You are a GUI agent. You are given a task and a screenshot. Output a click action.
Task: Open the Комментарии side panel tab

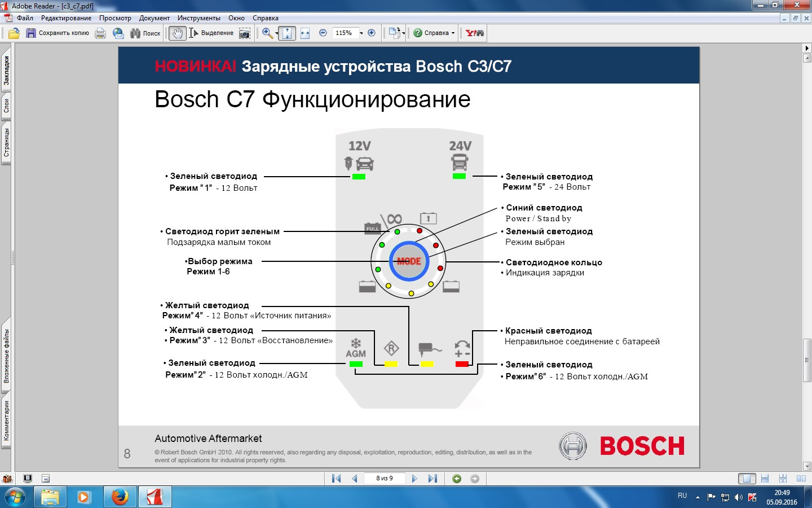[6, 421]
